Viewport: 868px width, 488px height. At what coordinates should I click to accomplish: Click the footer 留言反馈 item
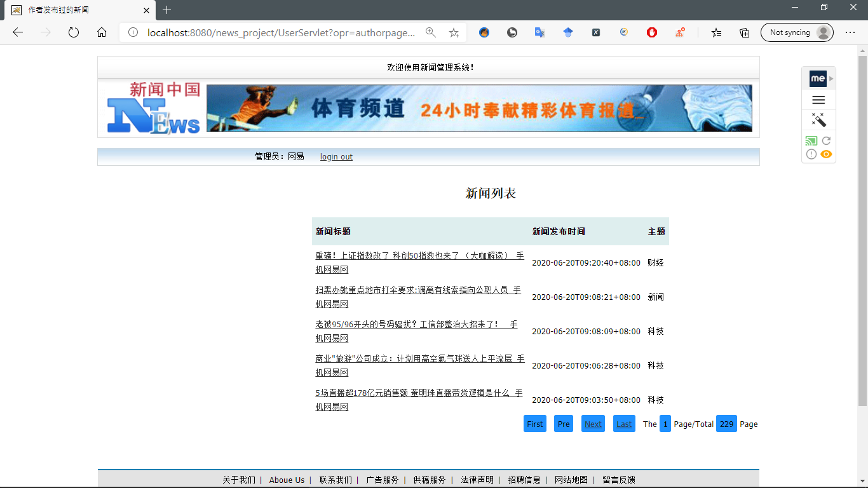(x=619, y=480)
